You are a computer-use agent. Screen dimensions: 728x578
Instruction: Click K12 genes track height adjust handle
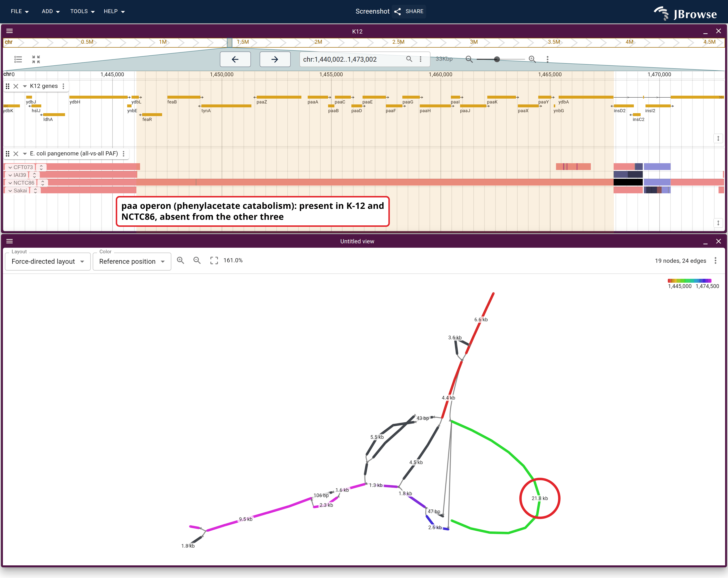pos(718,138)
